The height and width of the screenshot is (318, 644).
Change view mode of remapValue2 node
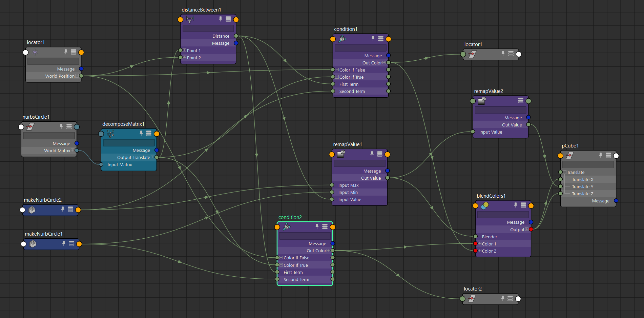(521, 100)
